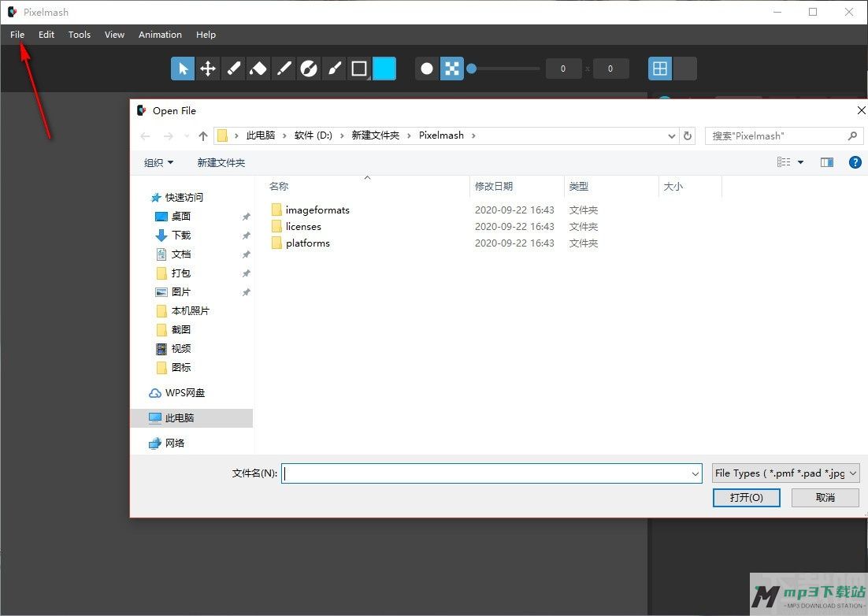The width and height of the screenshot is (868, 616).
Task: Select the eraser tool
Action: click(233, 69)
